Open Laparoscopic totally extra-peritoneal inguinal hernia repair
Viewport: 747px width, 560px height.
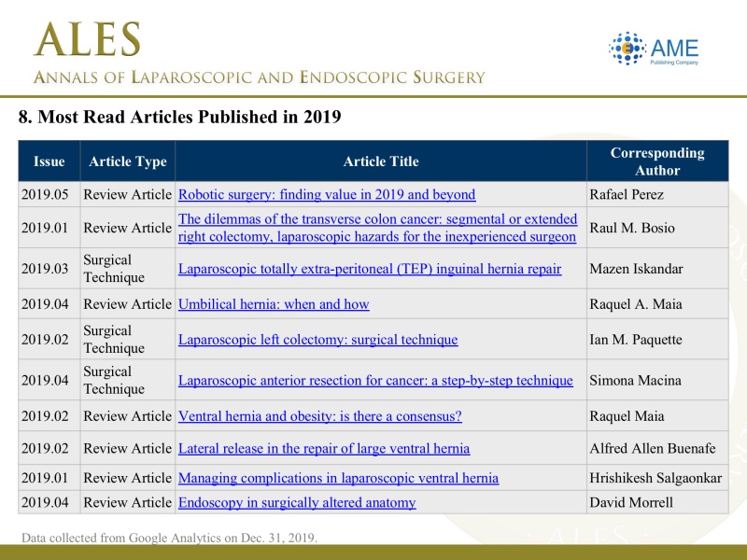(370, 269)
